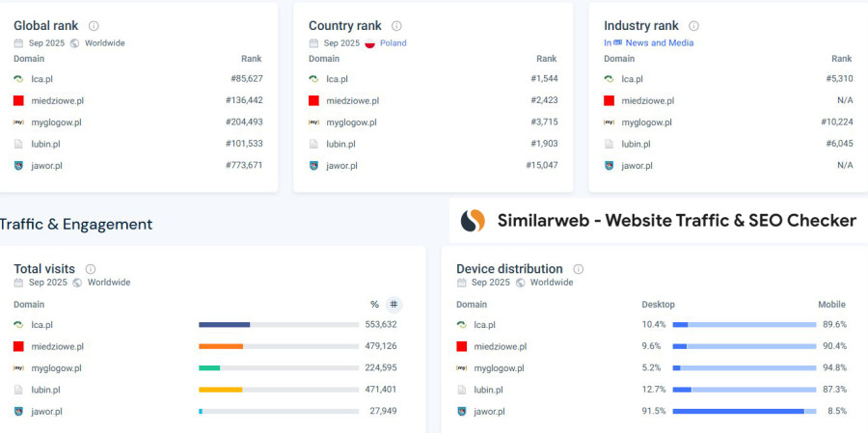Viewport: 868px width, 433px height.
Task: Select lca.pl domain in Global rank list
Action: (x=41, y=79)
